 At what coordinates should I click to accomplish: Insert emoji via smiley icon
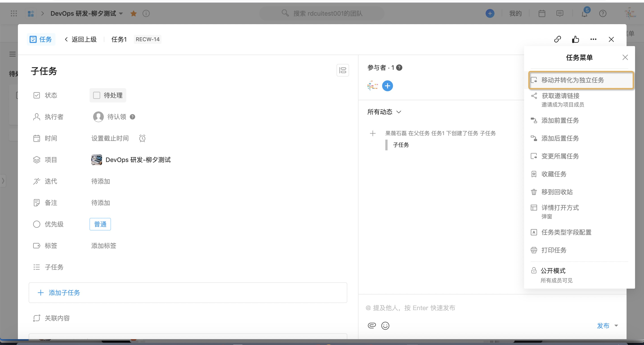pos(385,326)
